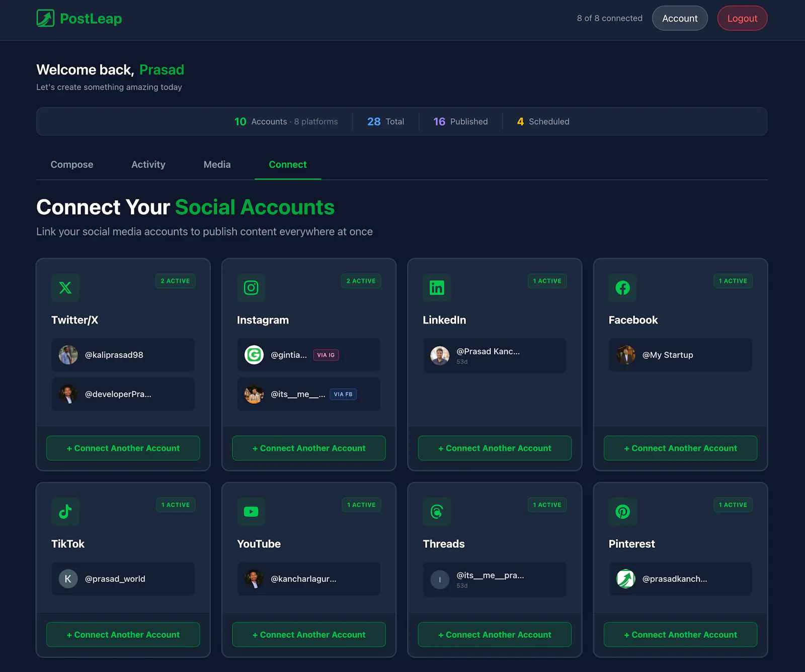Click the Threads platform icon
Viewport: 805px width, 672px height.
click(x=437, y=511)
